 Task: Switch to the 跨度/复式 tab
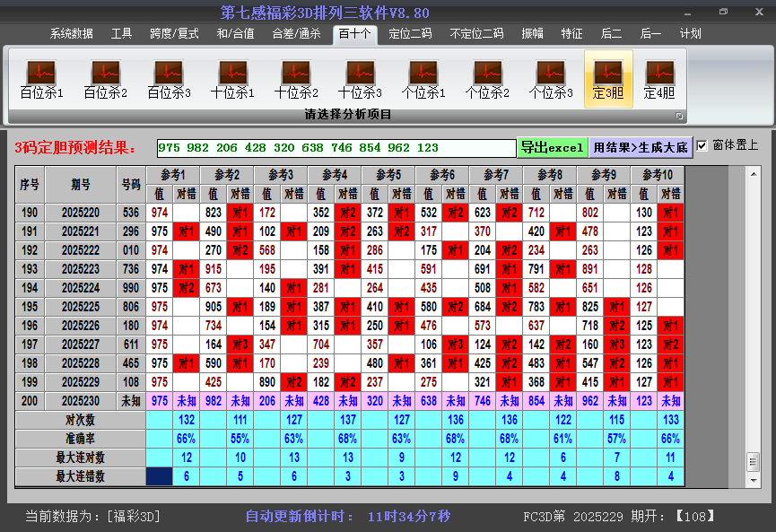tap(174, 33)
